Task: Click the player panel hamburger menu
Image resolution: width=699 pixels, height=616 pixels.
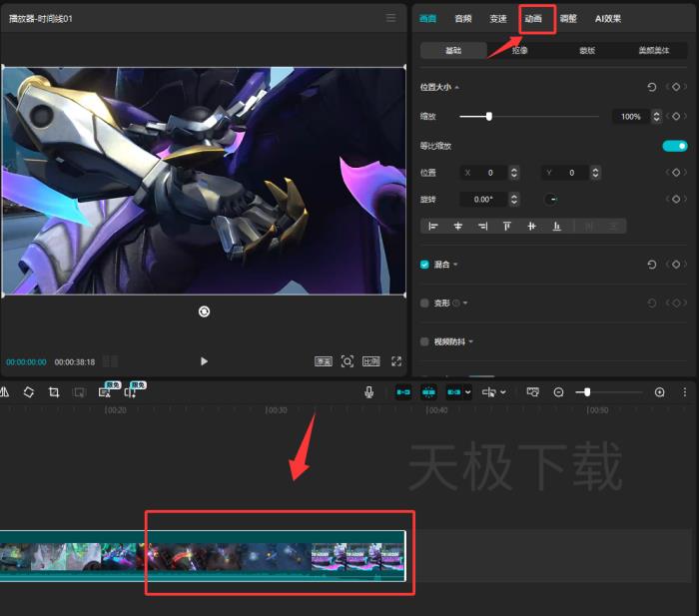Action: click(390, 18)
